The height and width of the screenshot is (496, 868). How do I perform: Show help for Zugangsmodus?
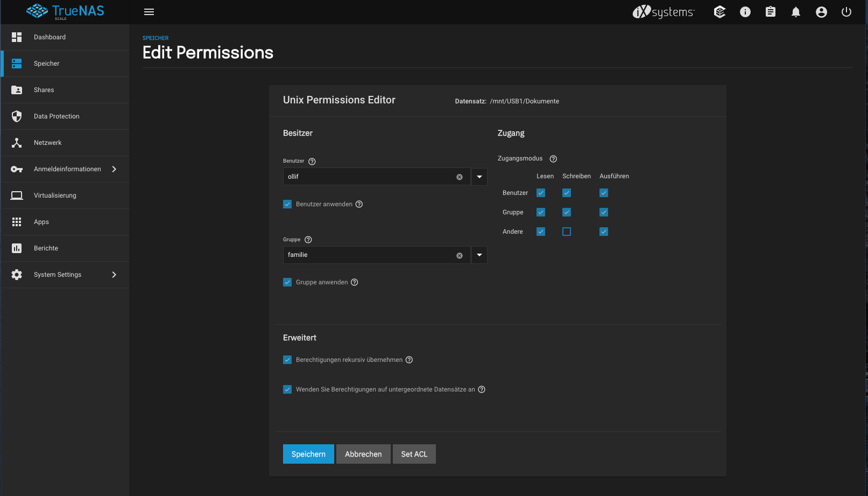click(x=553, y=159)
